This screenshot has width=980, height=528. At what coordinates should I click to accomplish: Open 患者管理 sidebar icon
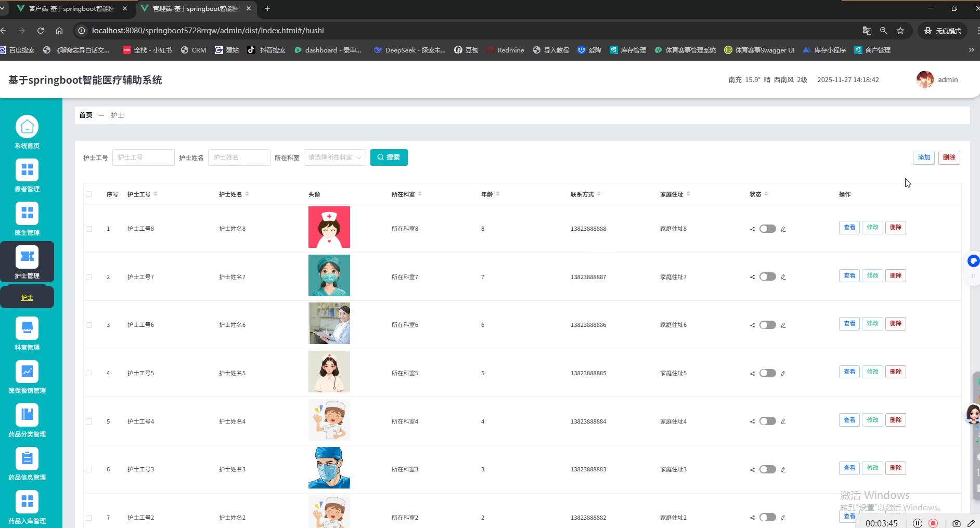click(27, 170)
